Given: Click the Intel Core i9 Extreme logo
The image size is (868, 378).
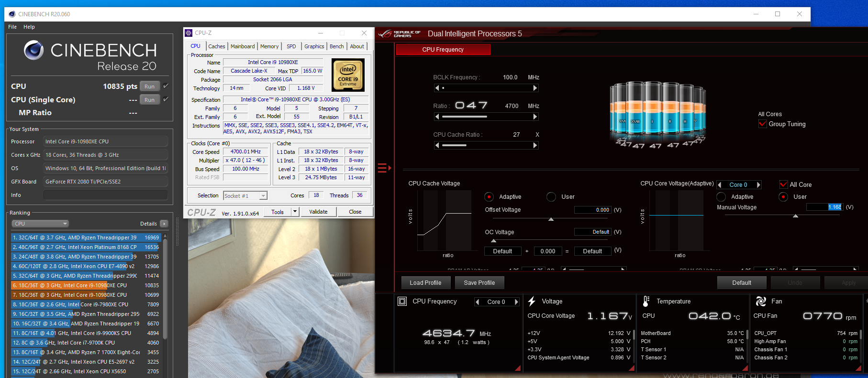Looking at the screenshot, I should [348, 75].
